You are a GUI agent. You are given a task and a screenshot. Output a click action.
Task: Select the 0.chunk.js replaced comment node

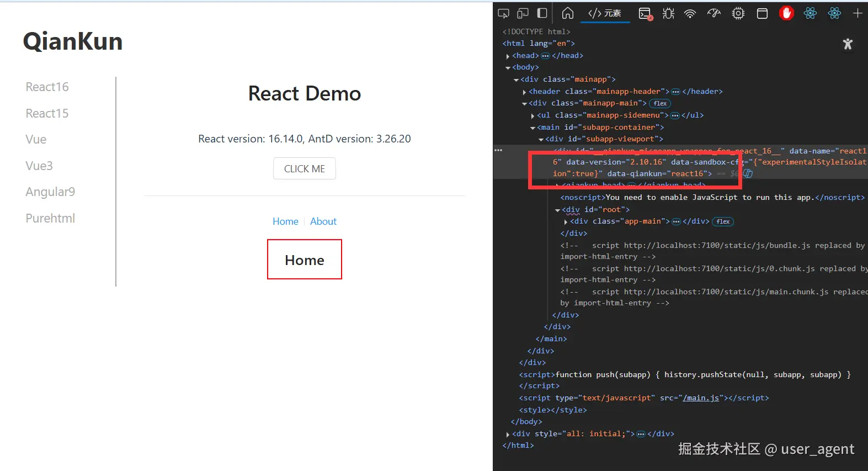click(x=714, y=274)
